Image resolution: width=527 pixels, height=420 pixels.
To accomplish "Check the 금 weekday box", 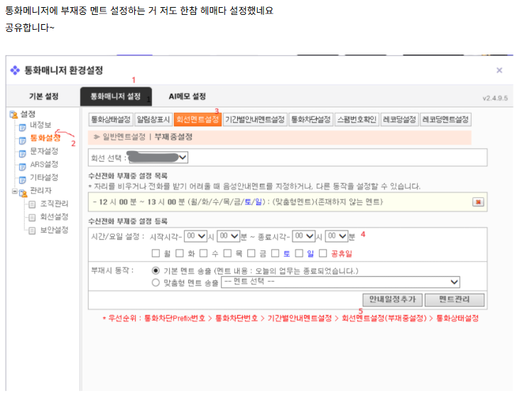I will coord(251,253).
